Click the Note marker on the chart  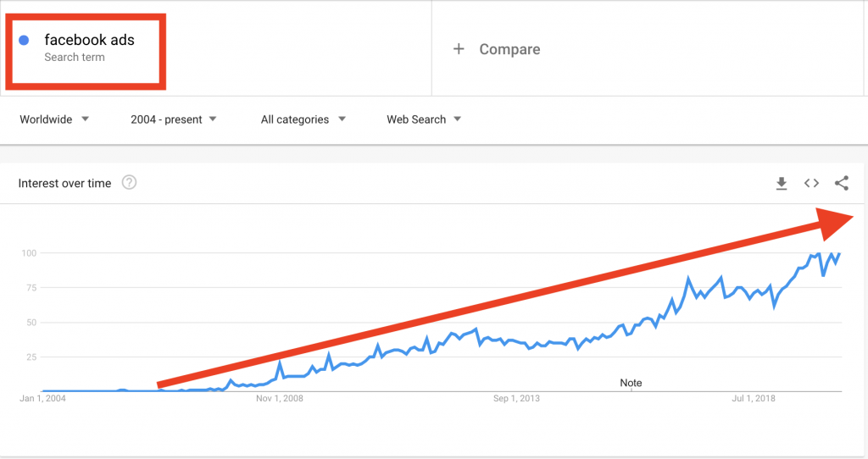pos(631,383)
